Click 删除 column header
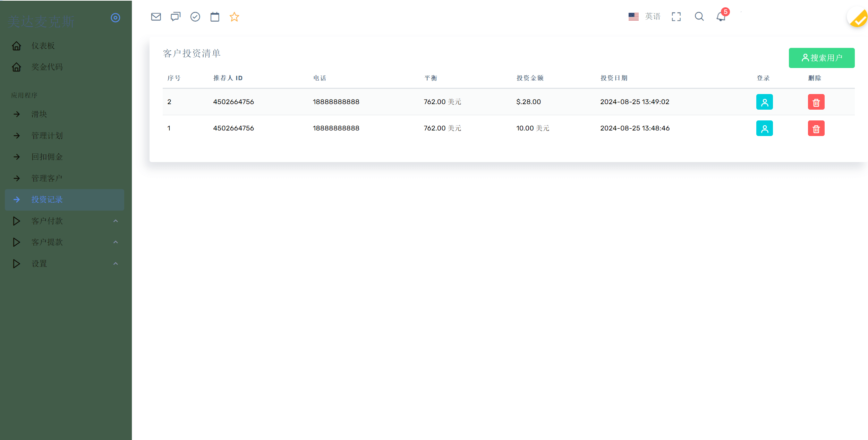The width and height of the screenshot is (868, 440). coord(815,78)
